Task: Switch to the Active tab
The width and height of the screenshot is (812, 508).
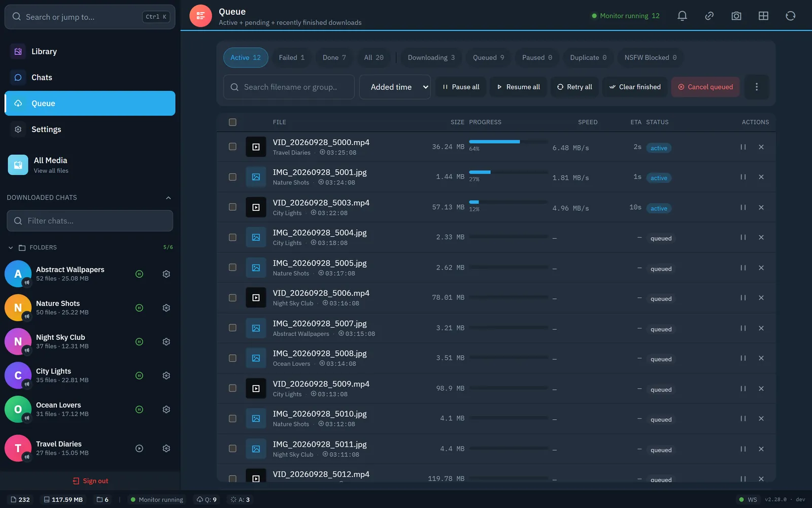Action: point(246,57)
